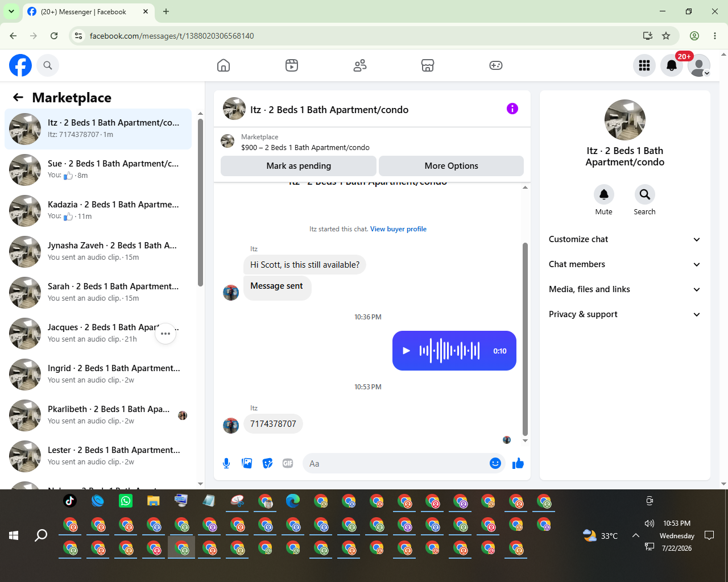
Task: Expand the Privacy & support section
Action: point(624,314)
